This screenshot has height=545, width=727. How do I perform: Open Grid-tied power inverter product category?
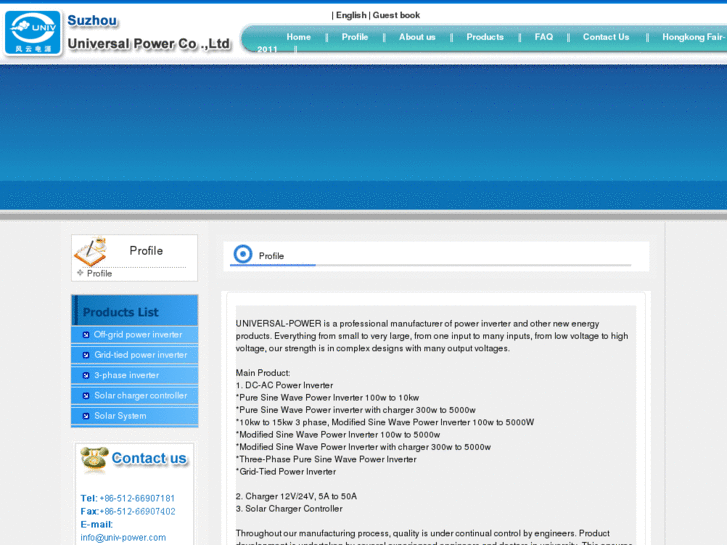140,355
